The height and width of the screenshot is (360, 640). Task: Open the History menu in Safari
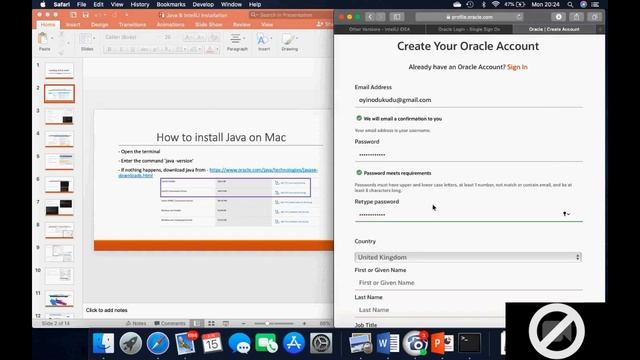140,4
